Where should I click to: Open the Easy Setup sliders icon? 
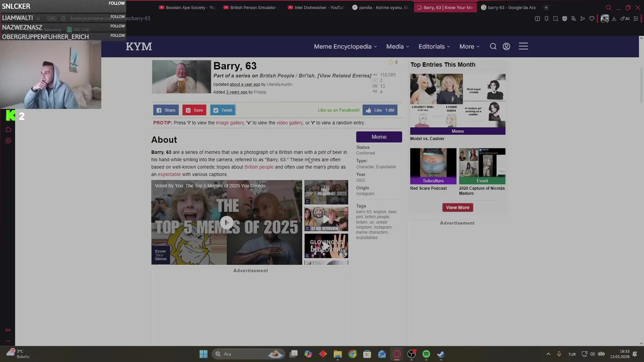pos(636,19)
